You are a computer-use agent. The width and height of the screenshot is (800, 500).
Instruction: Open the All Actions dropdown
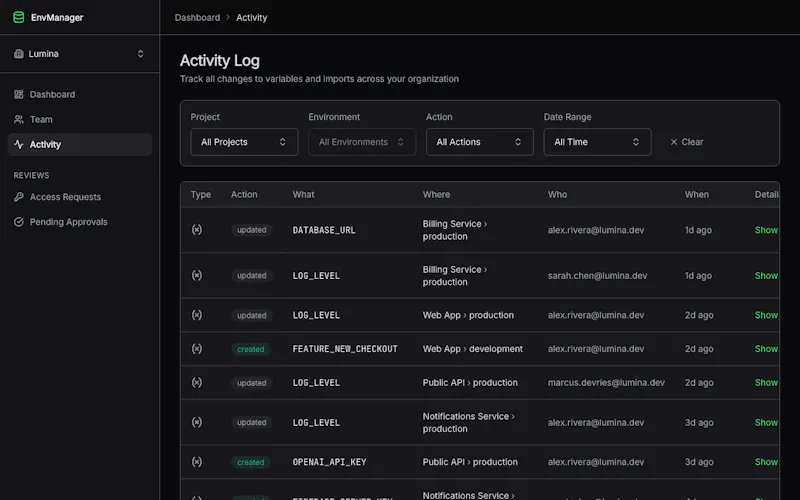[x=480, y=142]
